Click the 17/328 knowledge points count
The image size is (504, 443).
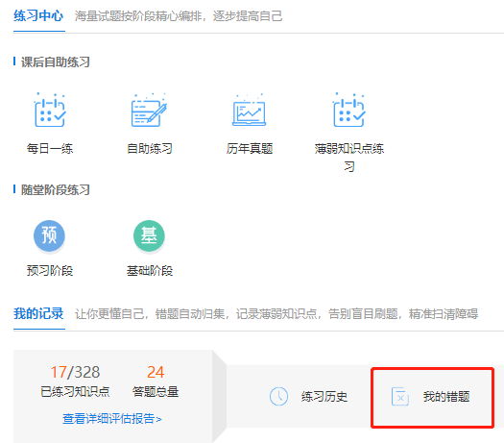pyautogui.click(x=75, y=372)
